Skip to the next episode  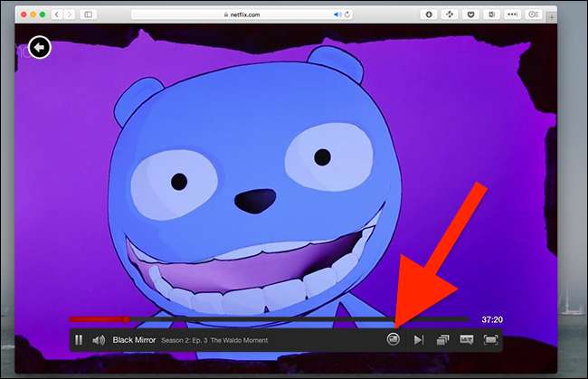tap(419, 340)
